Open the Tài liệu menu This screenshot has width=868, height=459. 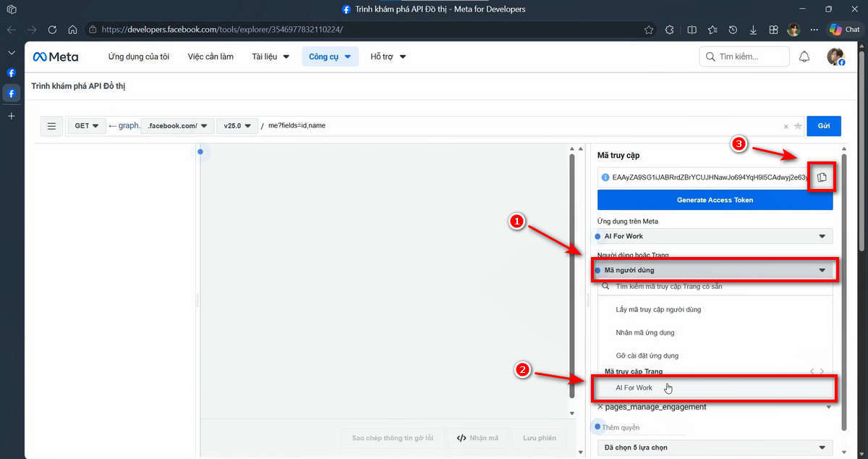pyautogui.click(x=271, y=56)
